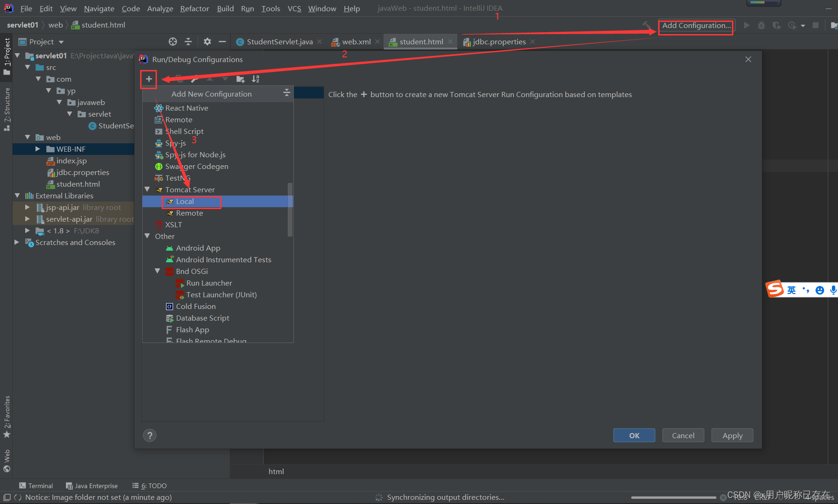
Task: Click the Run play icon in toolbar
Action: (746, 25)
